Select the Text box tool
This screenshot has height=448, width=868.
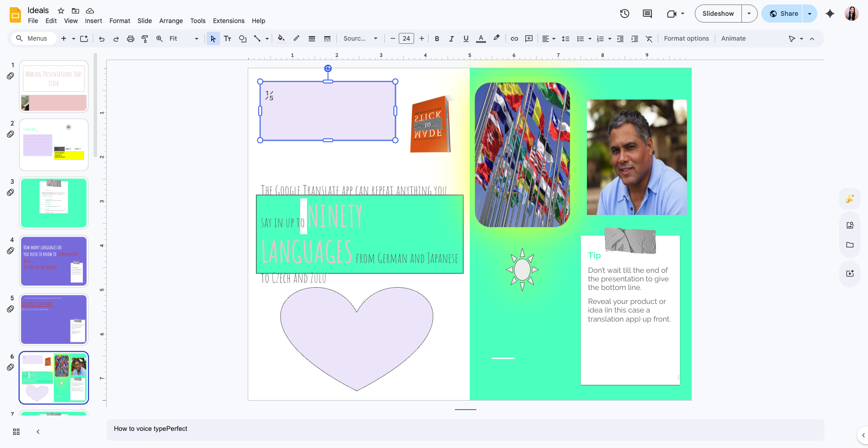click(227, 39)
